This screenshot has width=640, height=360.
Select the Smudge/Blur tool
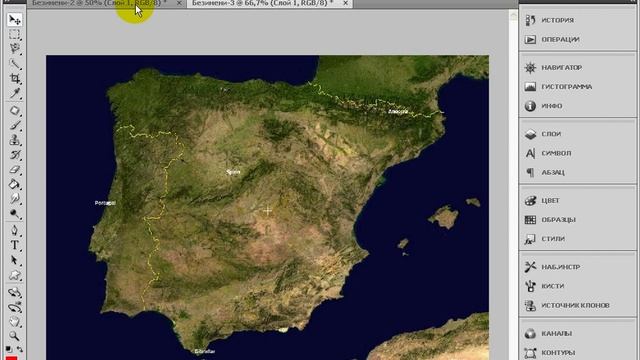pos(15,199)
